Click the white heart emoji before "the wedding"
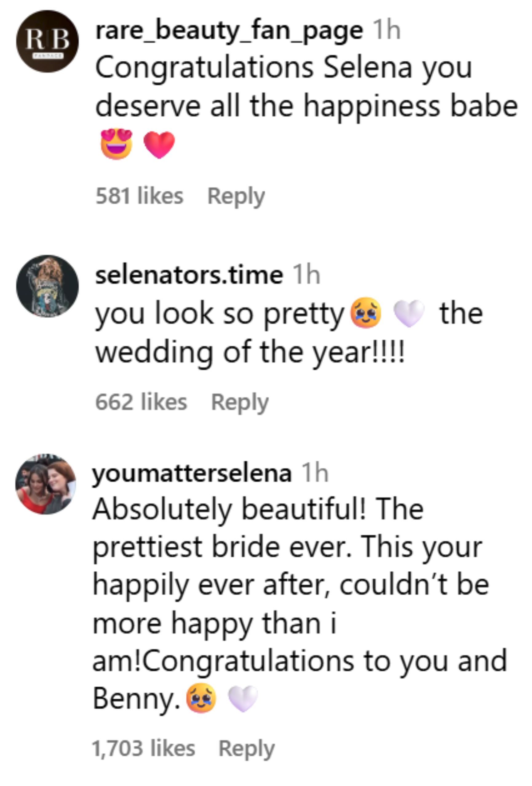 point(409,314)
